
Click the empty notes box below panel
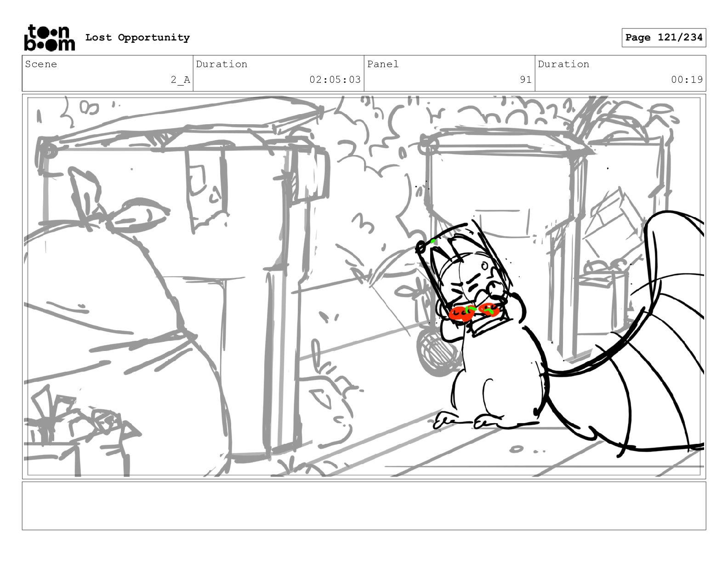(364, 506)
